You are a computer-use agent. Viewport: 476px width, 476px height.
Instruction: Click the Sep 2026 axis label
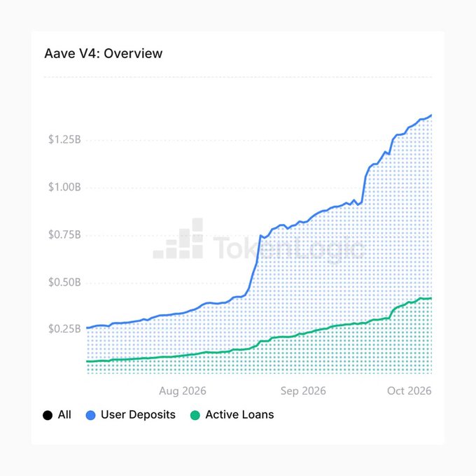pyautogui.click(x=303, y=391)
